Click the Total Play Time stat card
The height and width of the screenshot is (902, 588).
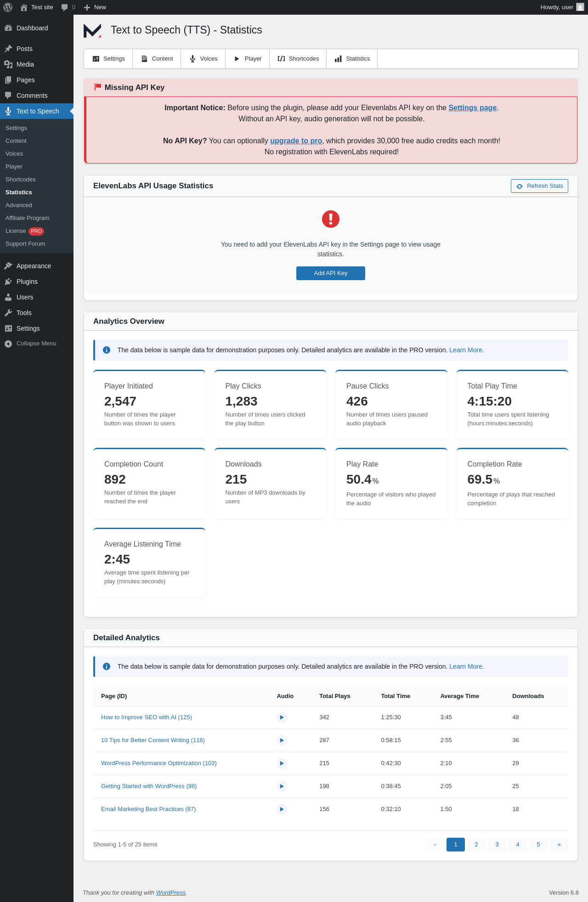coord(512,404)
